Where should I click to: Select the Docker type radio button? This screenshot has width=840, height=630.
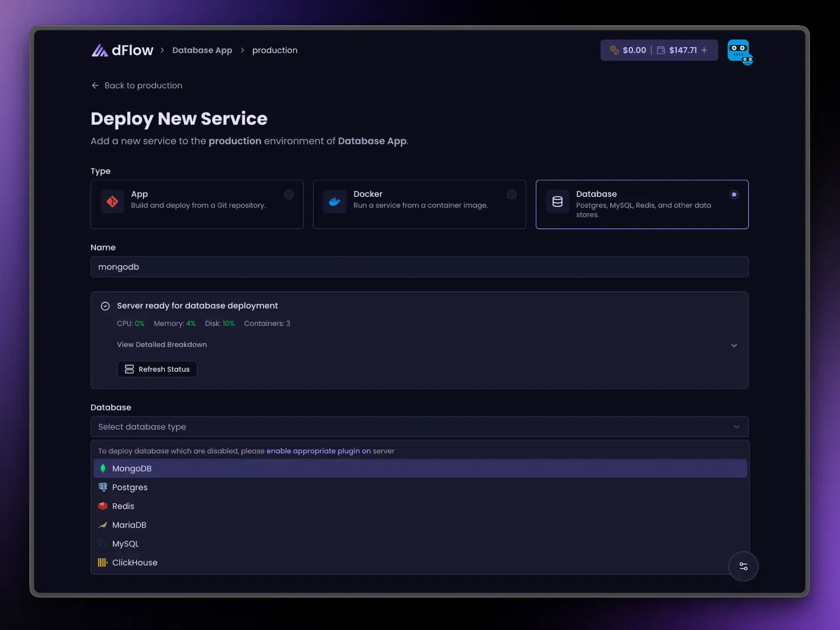[511, 194]
